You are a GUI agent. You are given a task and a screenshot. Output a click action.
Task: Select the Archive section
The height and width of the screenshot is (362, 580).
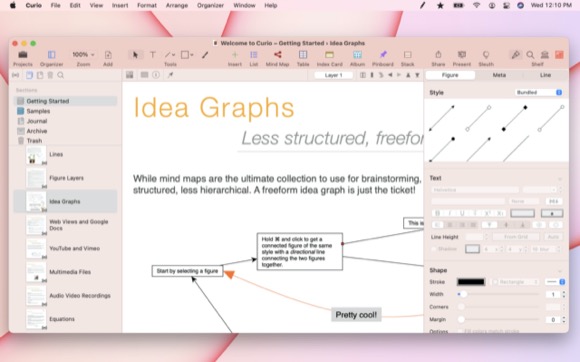37,131
